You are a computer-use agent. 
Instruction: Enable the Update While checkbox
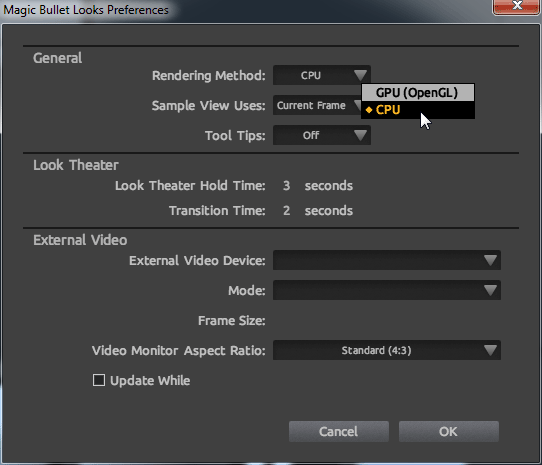(x=99, y=380)
